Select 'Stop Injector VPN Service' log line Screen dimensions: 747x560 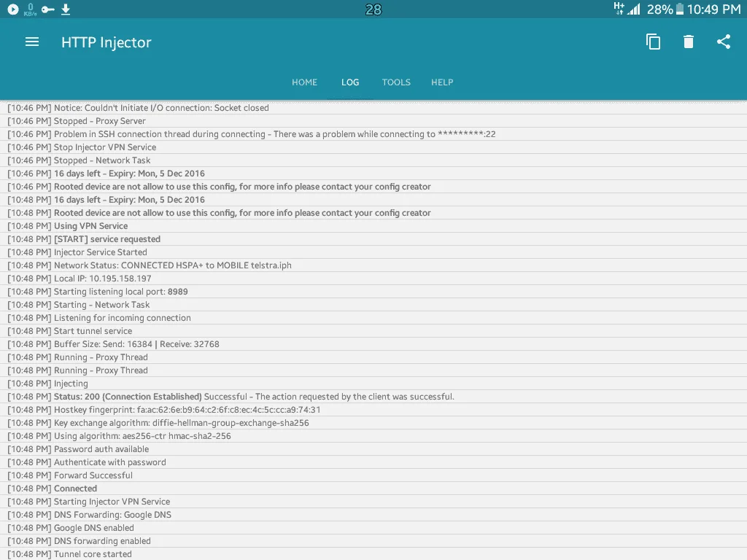pos(373,147)
